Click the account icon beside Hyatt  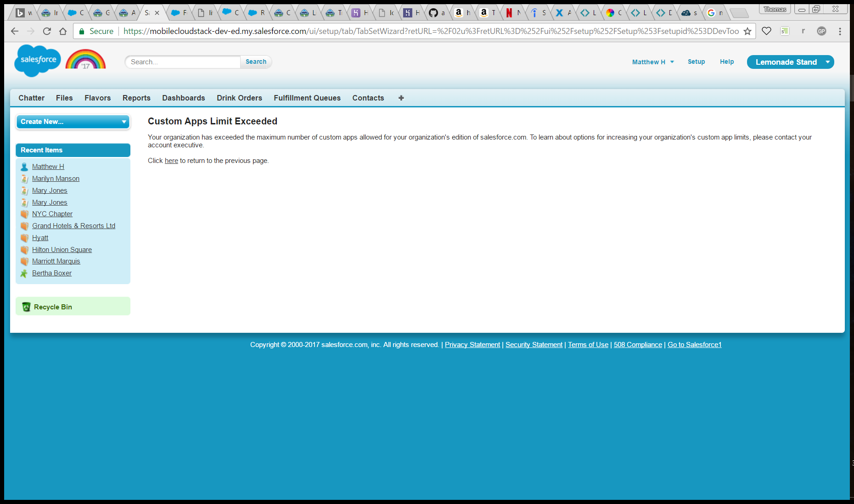[25, 238]
